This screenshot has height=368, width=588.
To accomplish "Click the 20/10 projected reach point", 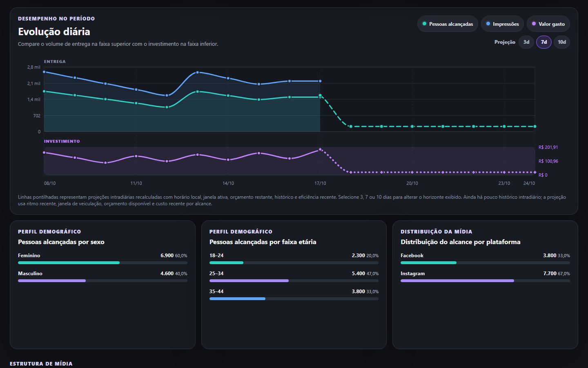I will (412, 127).
